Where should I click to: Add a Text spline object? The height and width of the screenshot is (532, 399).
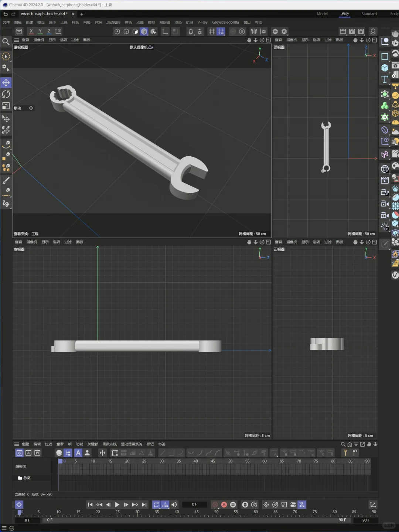tap(385, 79)
